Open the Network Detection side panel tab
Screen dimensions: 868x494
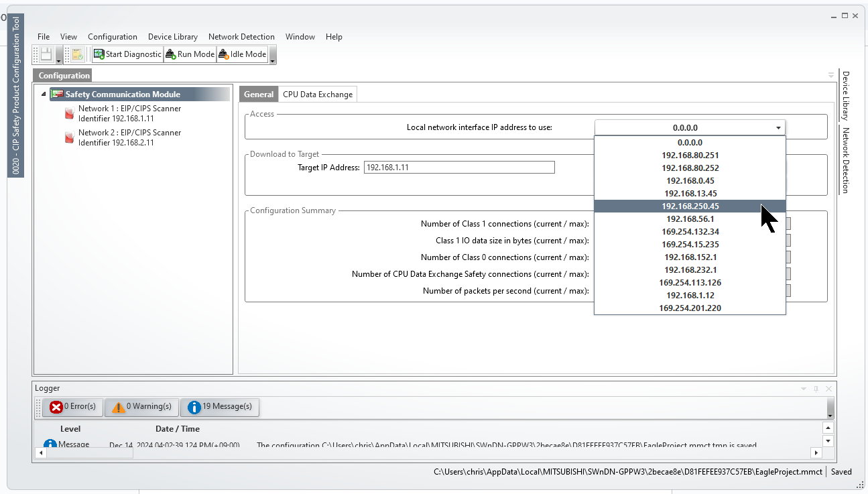[846, 160]
